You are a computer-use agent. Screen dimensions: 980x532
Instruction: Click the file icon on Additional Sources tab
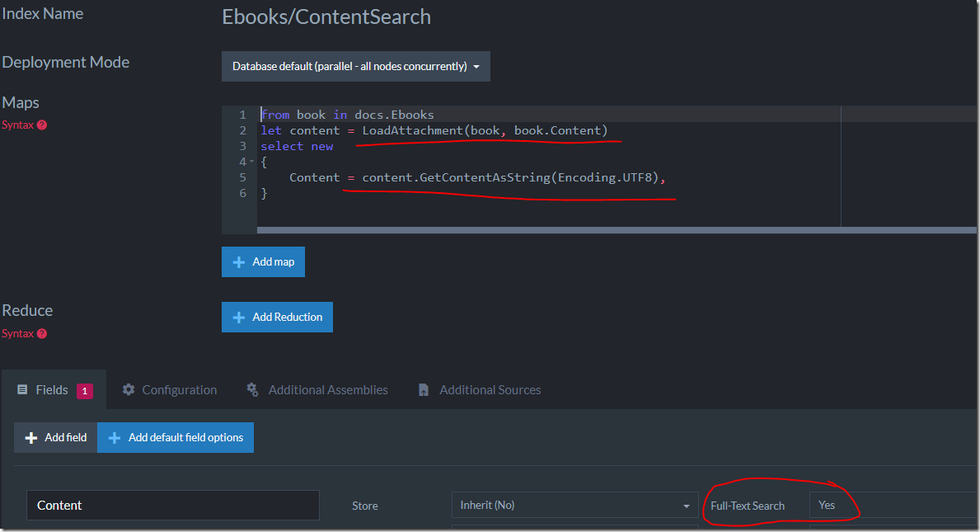[x=424, y=390]
